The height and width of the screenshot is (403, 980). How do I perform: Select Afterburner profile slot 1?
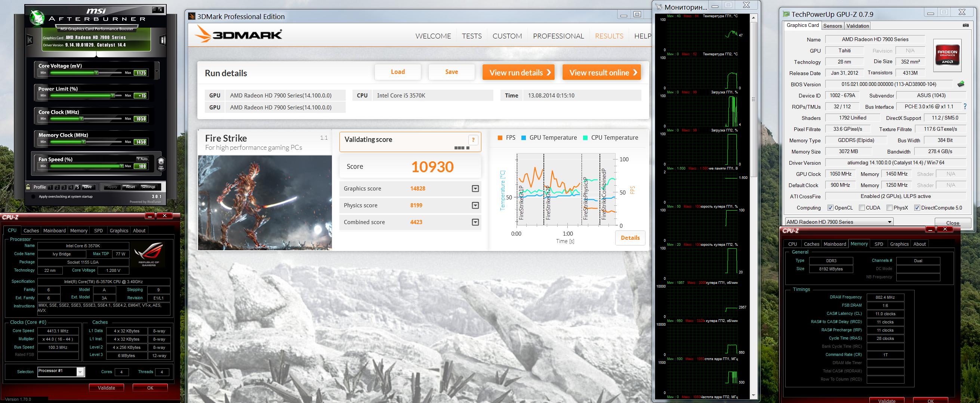pyautogui.click(x=50, y=187)
